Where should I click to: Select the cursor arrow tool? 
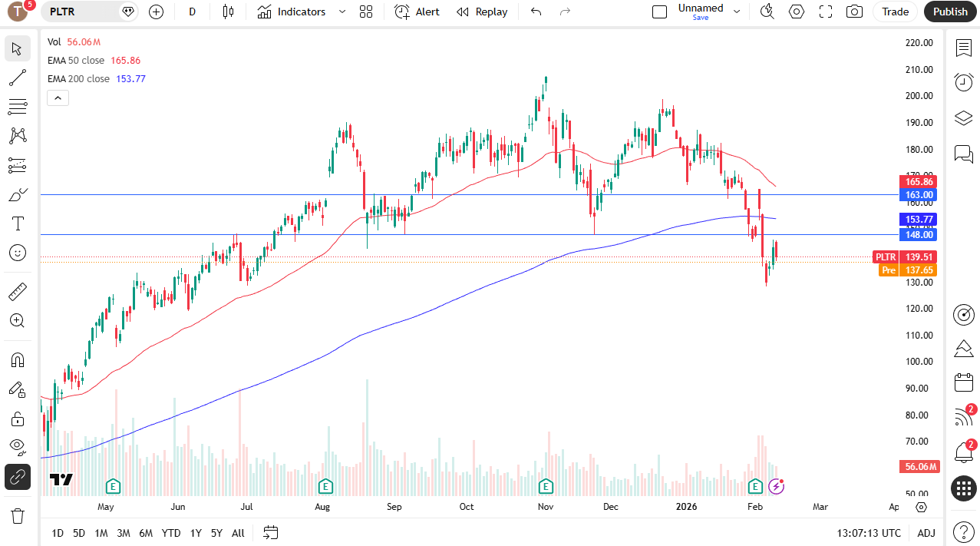(18, 48)
